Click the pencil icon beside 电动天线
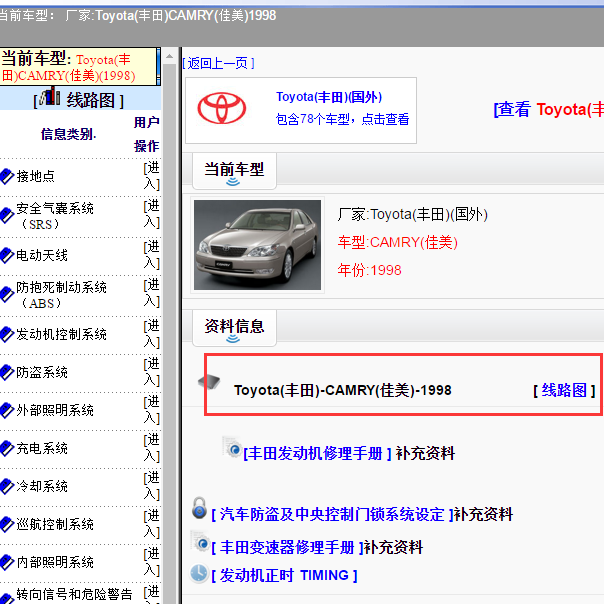The width and height of the screenshot is (604, 604). pyautogui.click(x=7, y=255)
